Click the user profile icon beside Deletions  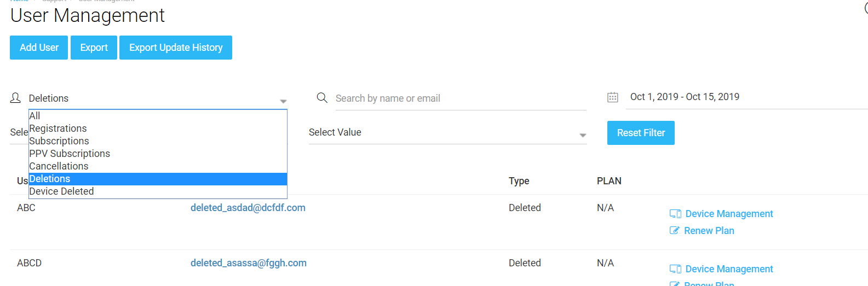pos(15,98)
